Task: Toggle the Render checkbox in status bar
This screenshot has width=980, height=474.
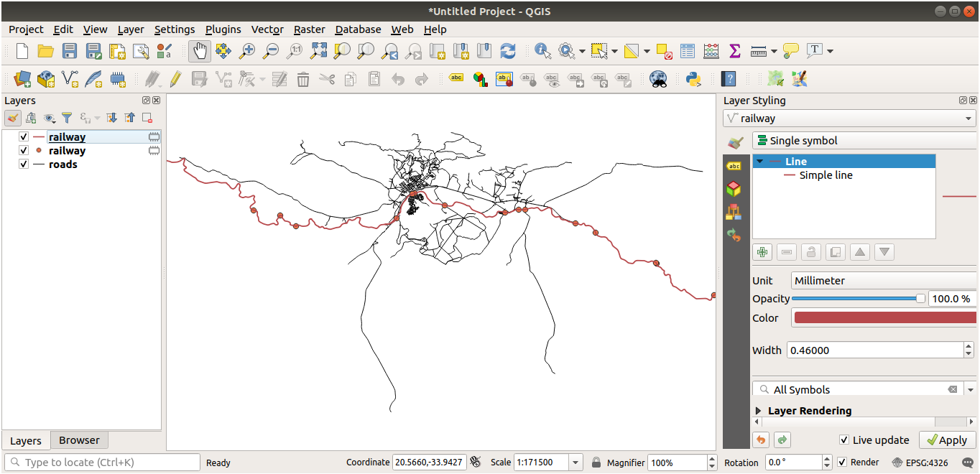Action: [842, 463]
